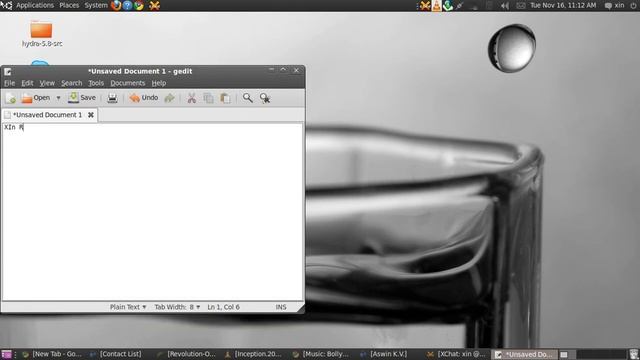The height and width of the screenshot is (360, 640).
Task: Open the Applications menu in top panel
Action: 35,5
